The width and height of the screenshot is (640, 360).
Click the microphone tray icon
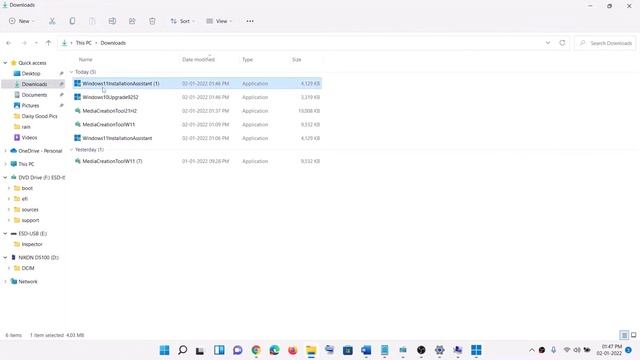click(x=553, y=350)
